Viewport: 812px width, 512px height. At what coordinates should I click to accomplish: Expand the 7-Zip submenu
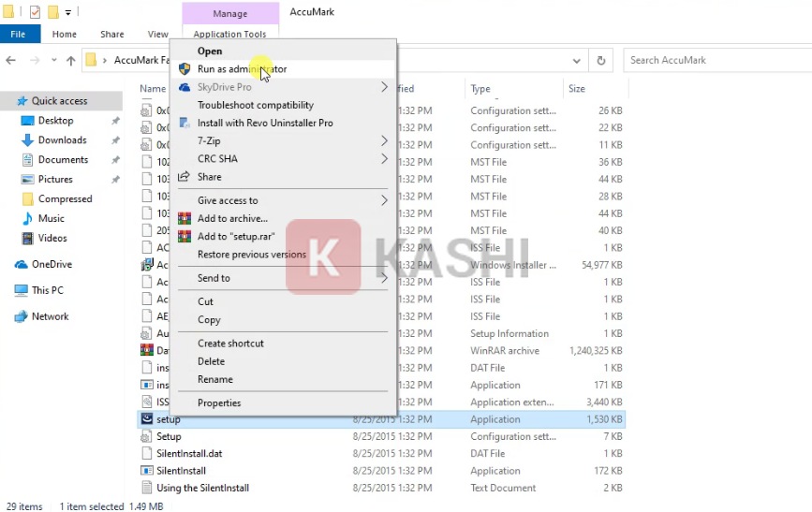(x=384, y=140)
